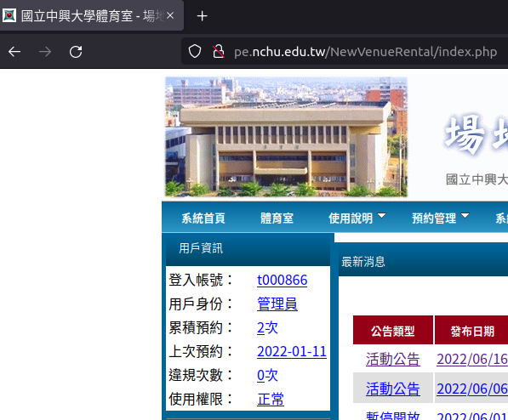Click the 公告類型 column header

[x=392, y=330]
